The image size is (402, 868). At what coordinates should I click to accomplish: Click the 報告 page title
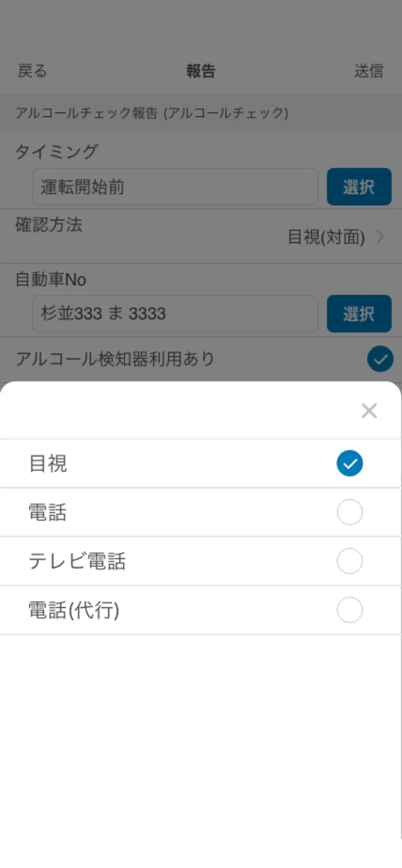[201, 71]
